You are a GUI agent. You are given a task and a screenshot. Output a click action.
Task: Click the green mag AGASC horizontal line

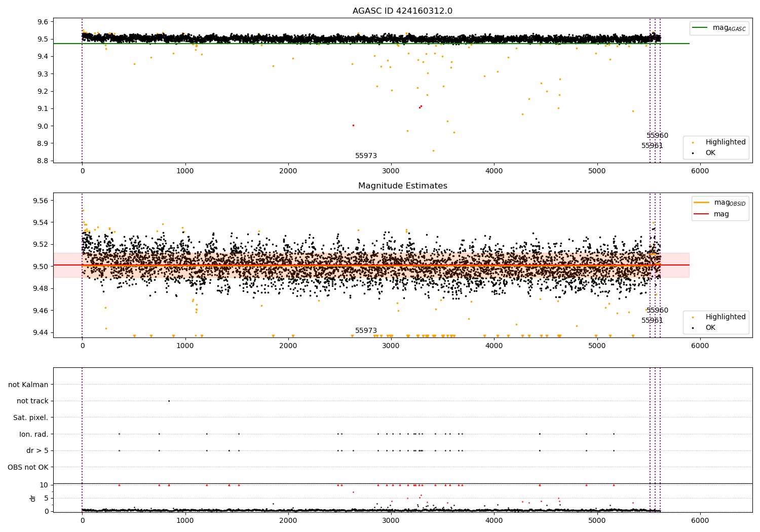pos(371,44)
